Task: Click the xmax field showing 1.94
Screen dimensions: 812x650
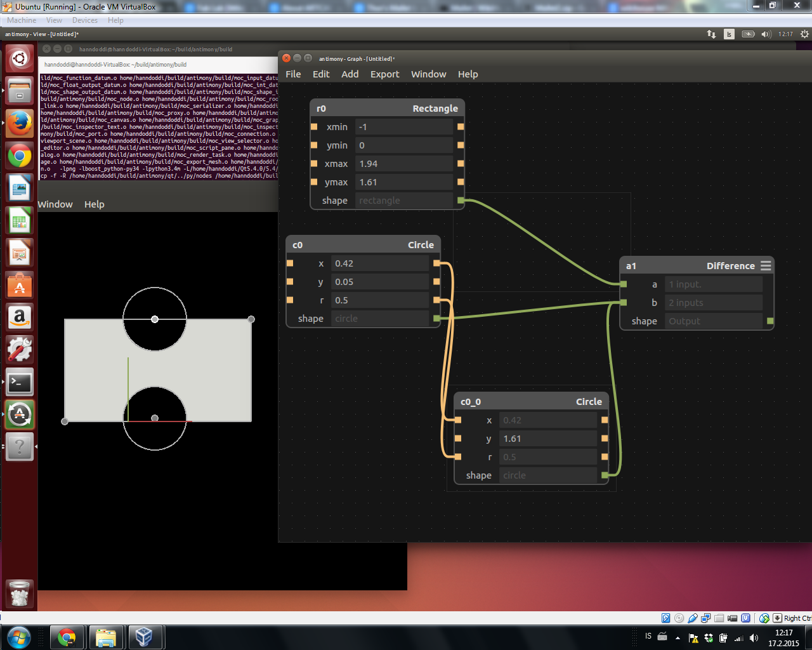Action: [x=403, y=164]
